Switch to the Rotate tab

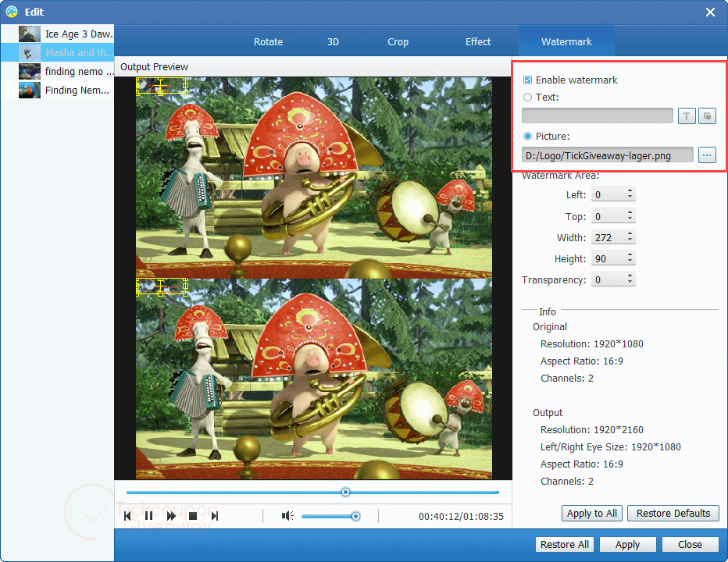click(268, 42)
